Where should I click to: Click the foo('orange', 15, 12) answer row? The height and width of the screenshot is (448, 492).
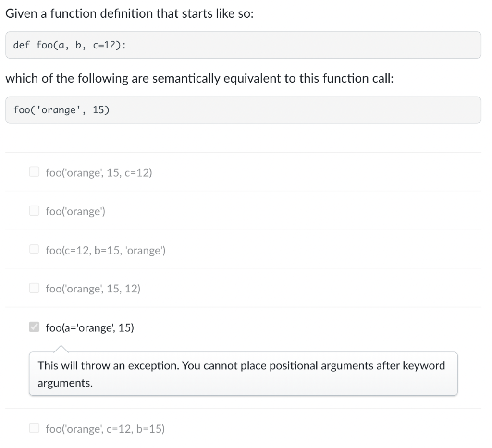click(x=92, y=288)
